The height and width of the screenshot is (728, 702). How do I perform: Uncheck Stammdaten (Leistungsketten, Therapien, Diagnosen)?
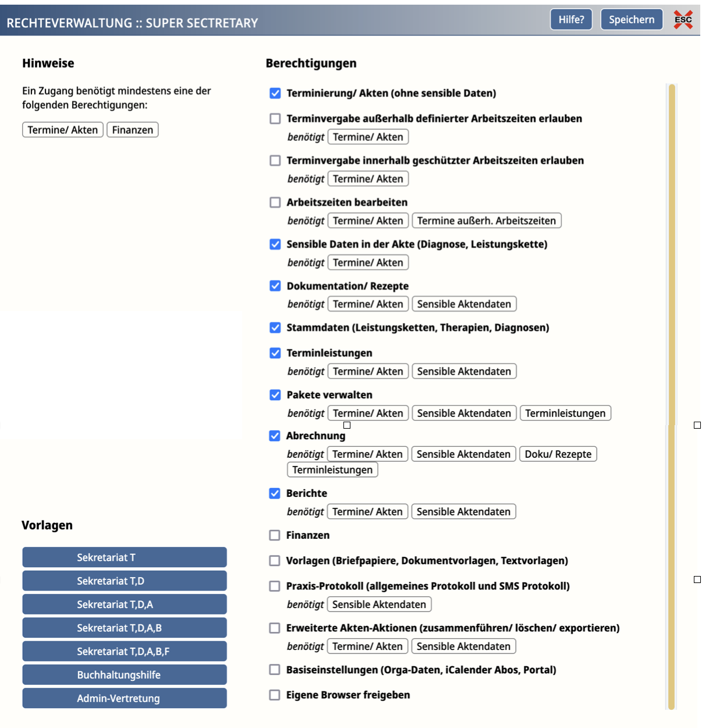click(275, 328)
